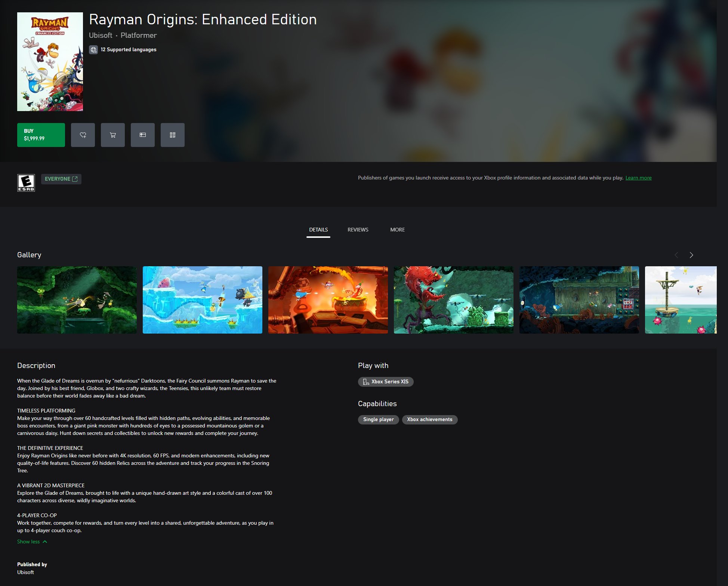The image size is (728, 586).
Task: Click the Platformer genre label
Action: click(139, 35)
